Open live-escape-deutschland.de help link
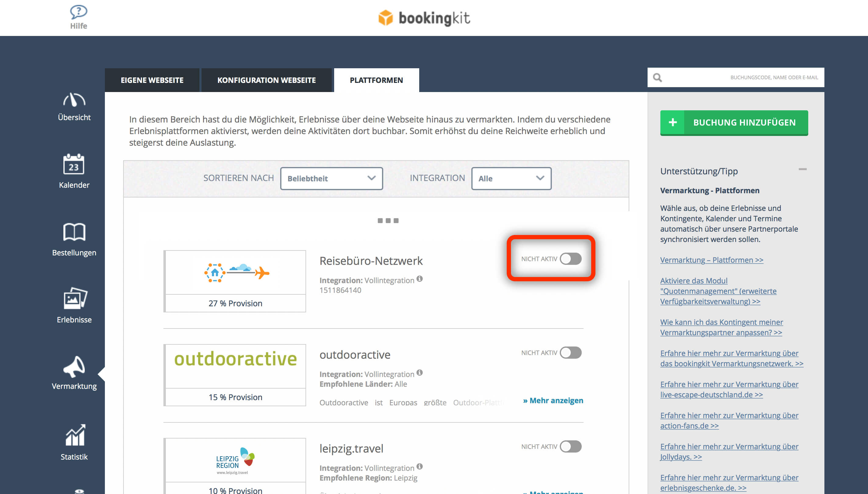The image size is (868, 494). (x=729, y=389)
